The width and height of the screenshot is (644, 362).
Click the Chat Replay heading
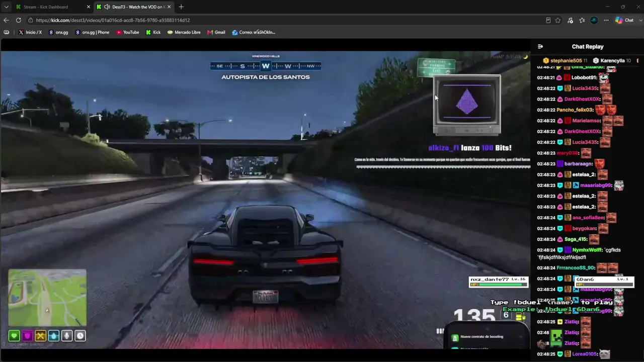(x=588, y=47)
